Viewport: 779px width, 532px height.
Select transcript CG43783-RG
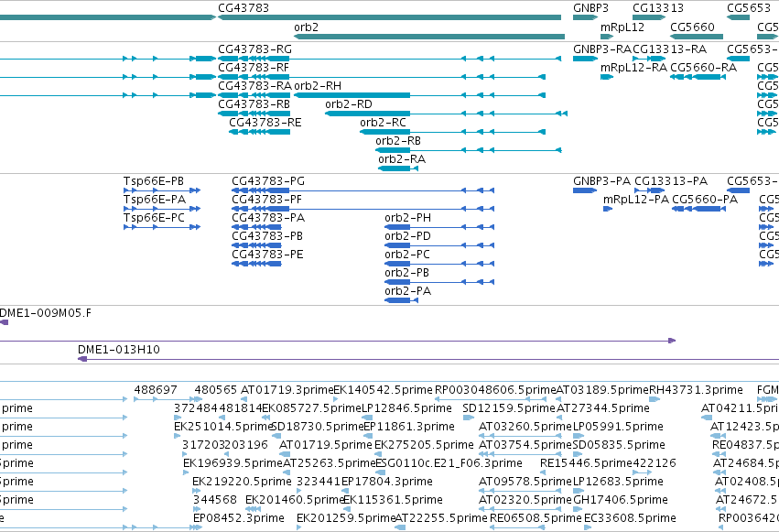254,49
